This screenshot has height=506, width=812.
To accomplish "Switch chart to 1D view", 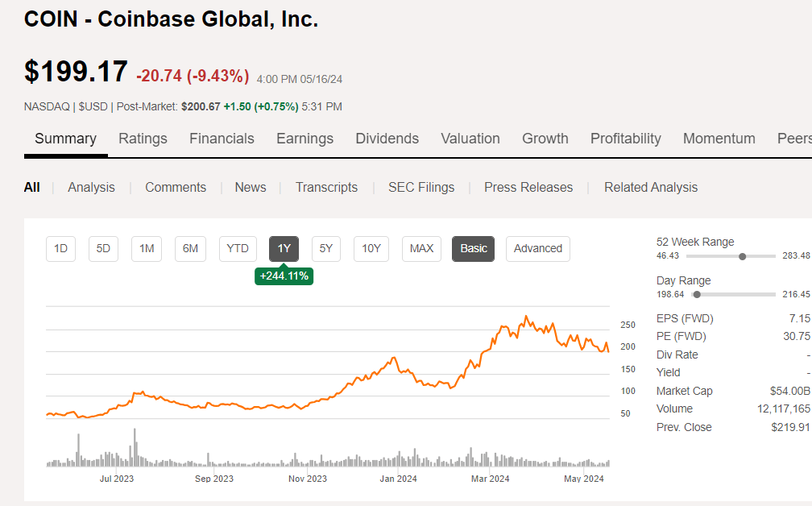I will click(x=60, y=249).
